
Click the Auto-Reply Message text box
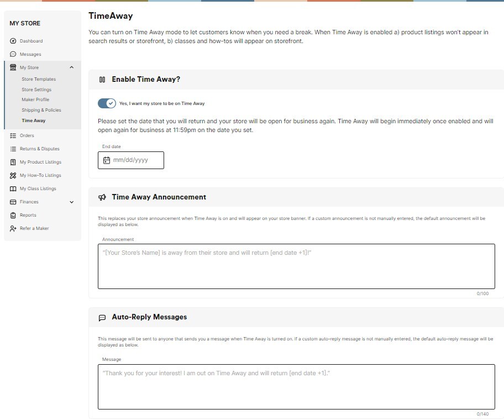point(296,387)
